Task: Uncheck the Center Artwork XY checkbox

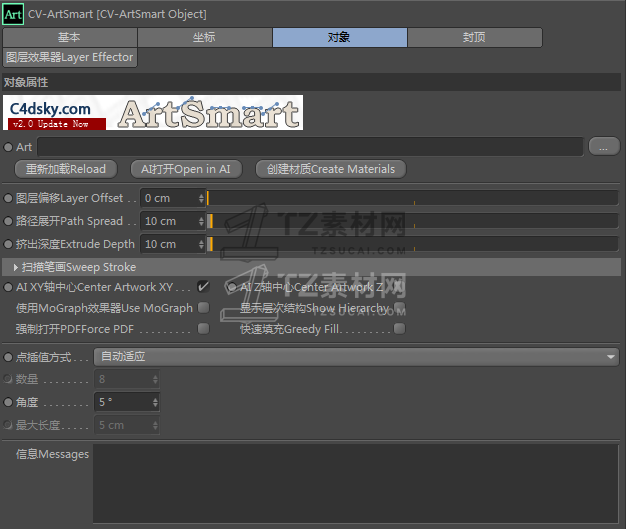Action: [204, 286]
